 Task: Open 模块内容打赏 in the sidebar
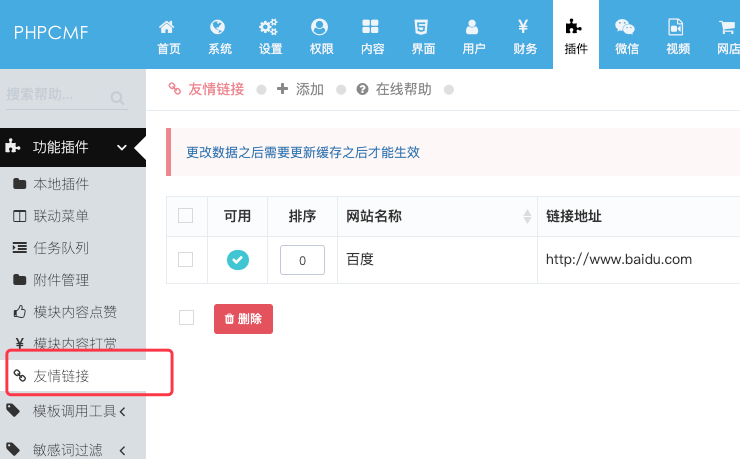pos(75,343)
